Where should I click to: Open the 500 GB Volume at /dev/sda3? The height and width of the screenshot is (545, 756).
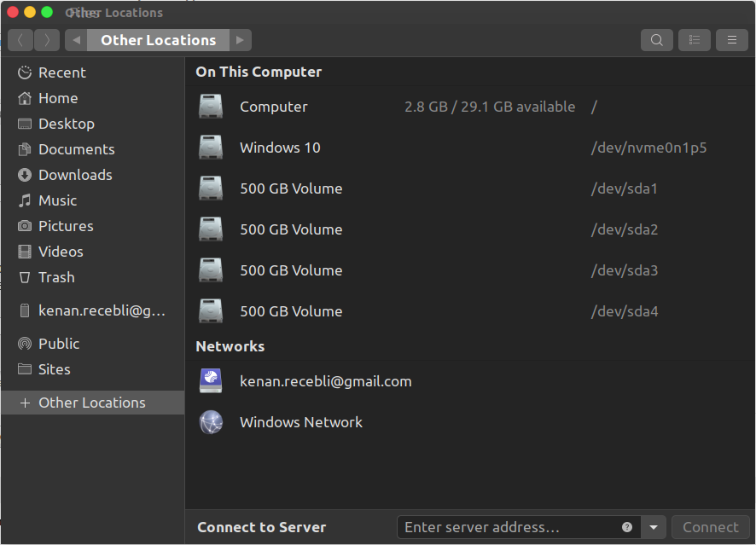point(291,270)
